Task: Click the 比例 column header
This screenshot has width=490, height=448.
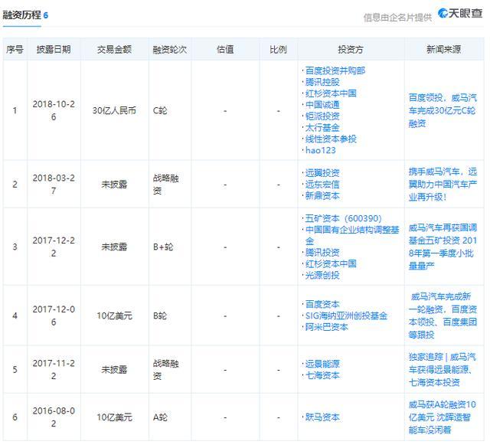Action: click(278, 50)
